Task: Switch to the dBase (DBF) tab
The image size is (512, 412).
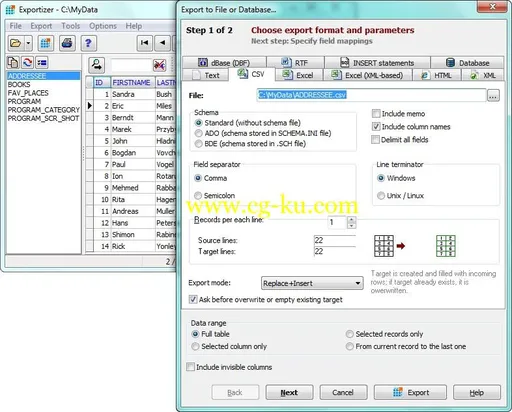Action: pos(224,63)
